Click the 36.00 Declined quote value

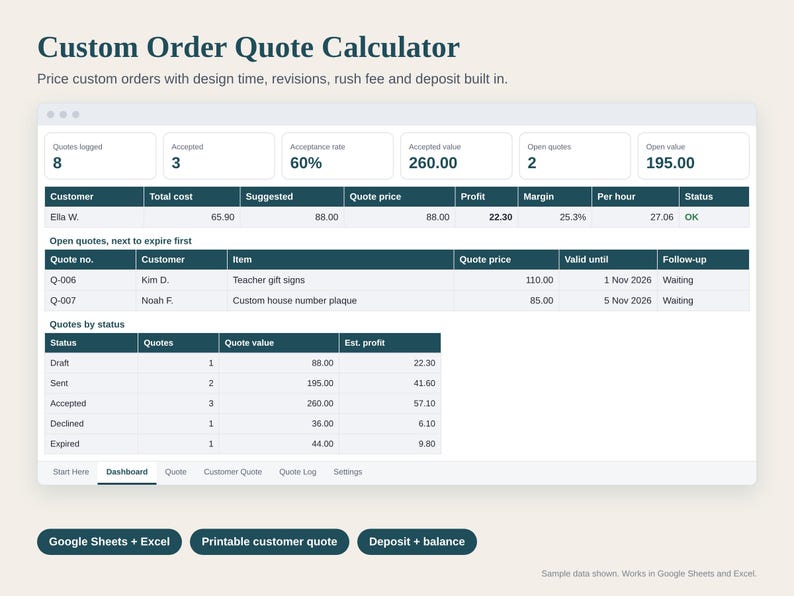click(x=279, y=424)
